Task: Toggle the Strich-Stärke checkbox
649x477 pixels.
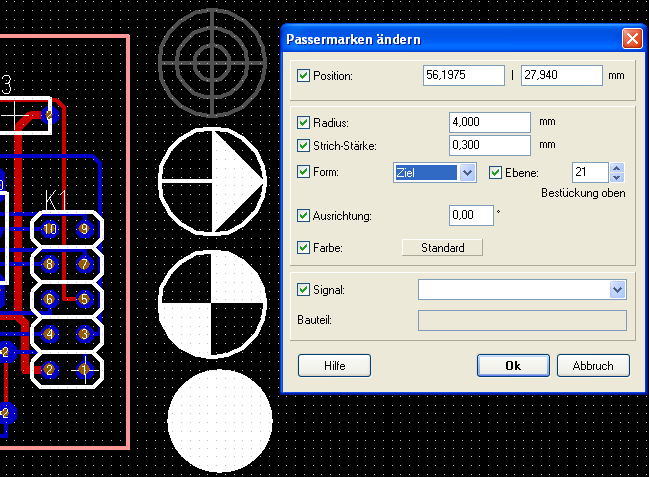Action: coord(304,147)
